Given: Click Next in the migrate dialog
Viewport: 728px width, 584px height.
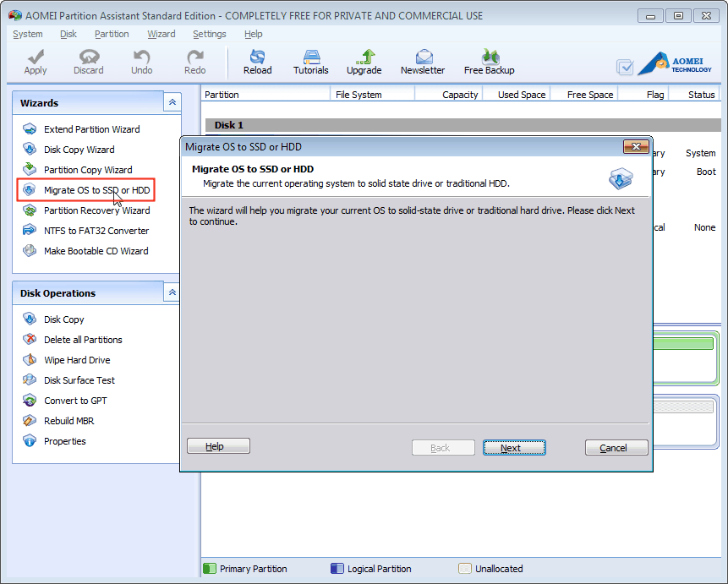Looking at the screenshot, I should (514, 448).
